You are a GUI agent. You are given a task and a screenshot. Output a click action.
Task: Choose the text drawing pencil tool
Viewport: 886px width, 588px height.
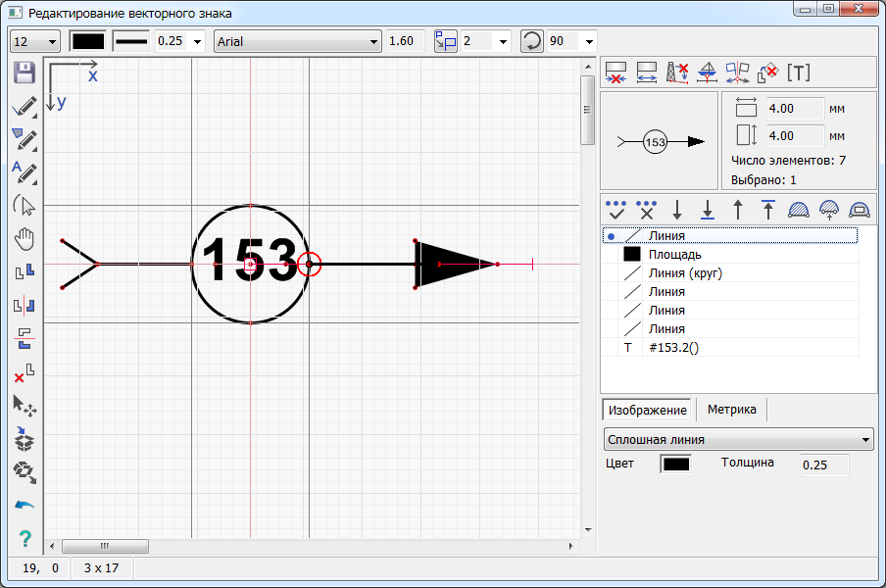(x=25, y=172)
